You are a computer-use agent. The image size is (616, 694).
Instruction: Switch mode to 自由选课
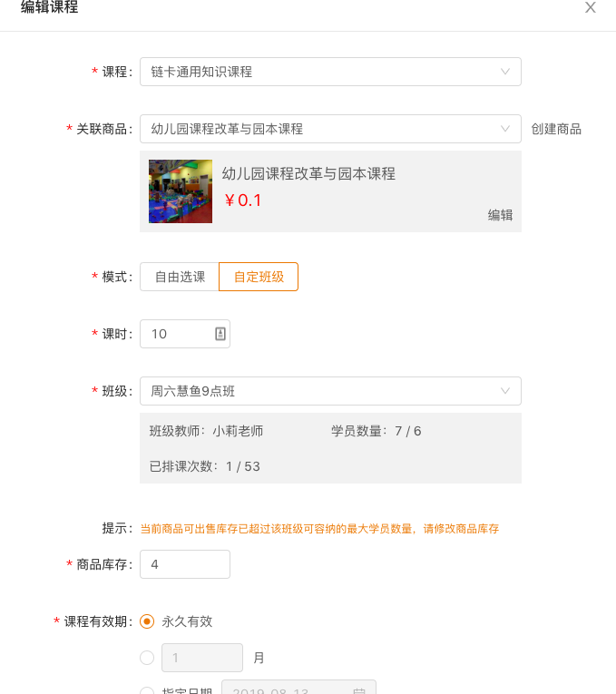[x=180, y=277]
